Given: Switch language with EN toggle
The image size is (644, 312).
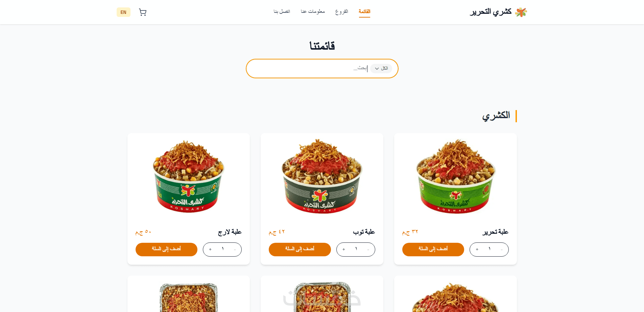Looking at the screenshot, I should tap(123, 12).
